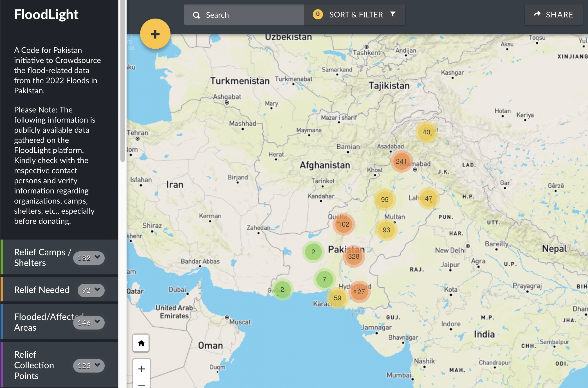The image size is (588, 388).
Task: Click the Iran map label
Action: tap(175, 185)
